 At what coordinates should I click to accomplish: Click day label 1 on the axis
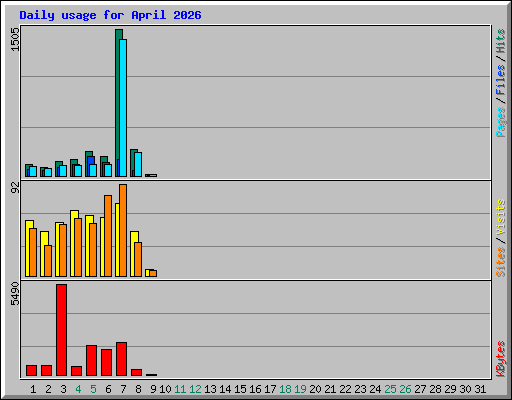(x=33, y=389)
